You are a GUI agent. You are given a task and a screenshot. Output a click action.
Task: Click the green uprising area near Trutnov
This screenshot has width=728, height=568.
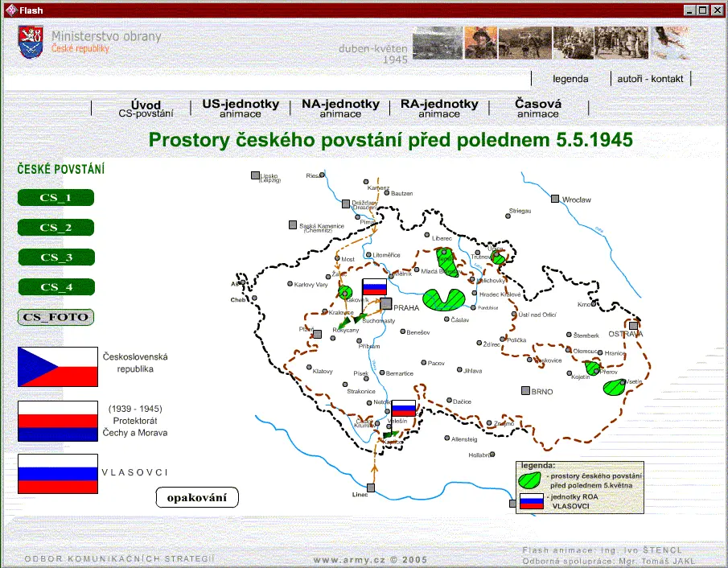click(x=499, y=258)
